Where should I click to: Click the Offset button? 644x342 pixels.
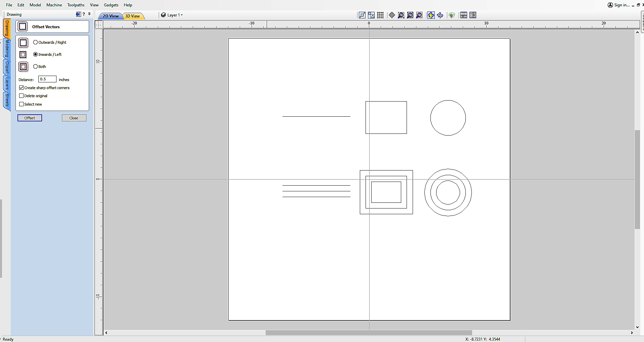click(30, 118)
